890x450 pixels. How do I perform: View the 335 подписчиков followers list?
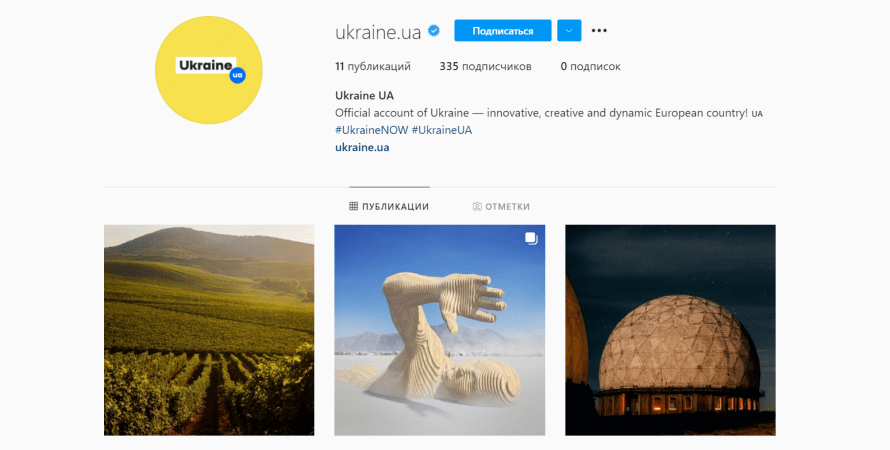click(485, 66)
